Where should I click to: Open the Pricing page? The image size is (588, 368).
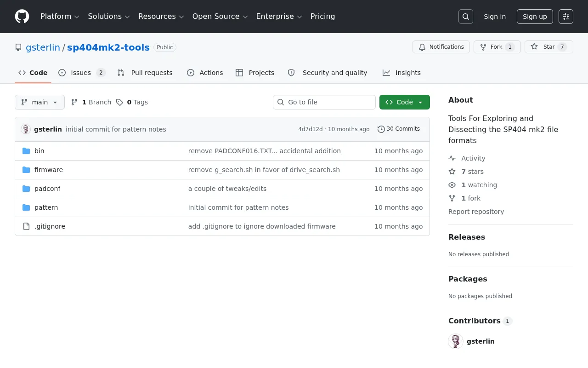click(x=322, y=17)
